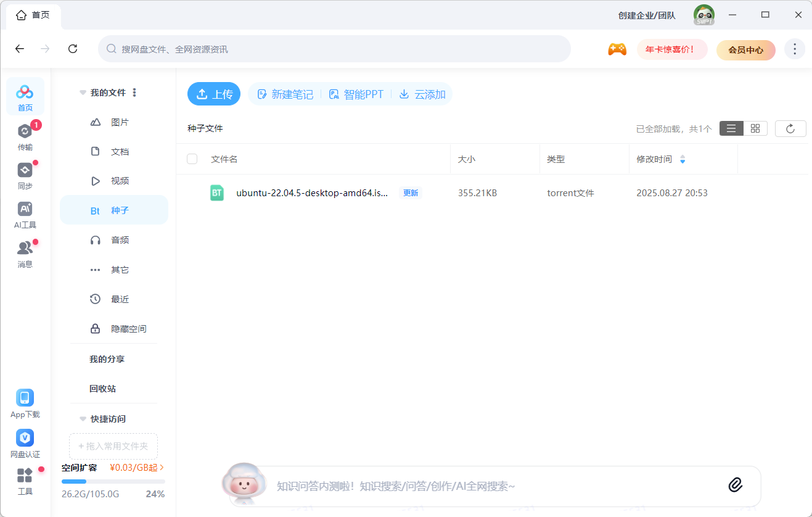Click the 上传 upload button
Viewport: 812px width, 517px height.
coord(214,94)
